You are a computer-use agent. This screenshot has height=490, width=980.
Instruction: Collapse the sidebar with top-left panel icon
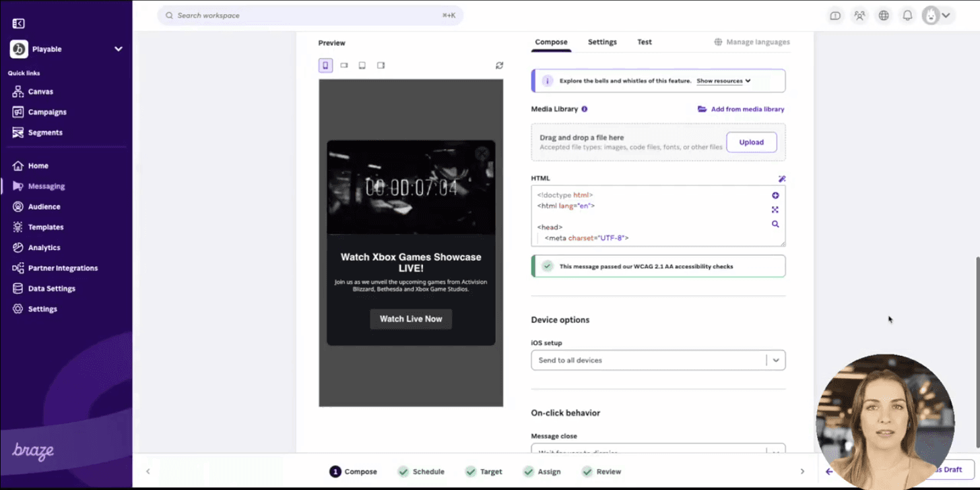coord(19,24)
